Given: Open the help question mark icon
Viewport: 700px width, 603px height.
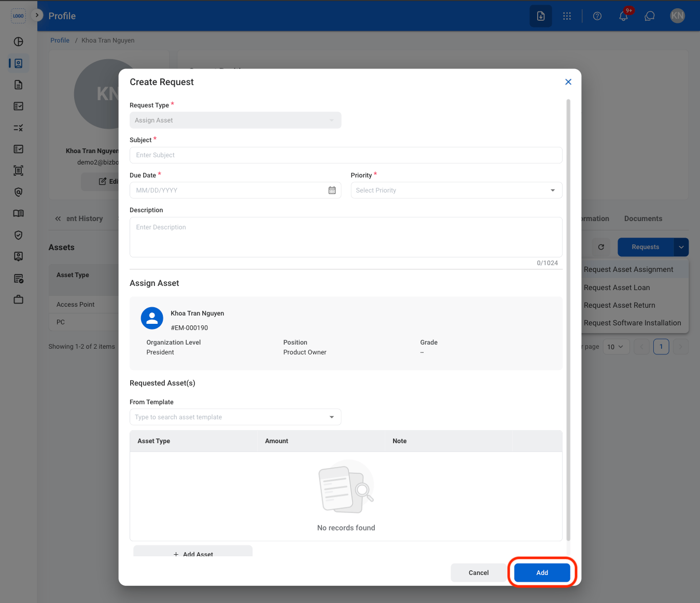Looking at the screenshot, I should pyautogui.click(x=597, y=16).
